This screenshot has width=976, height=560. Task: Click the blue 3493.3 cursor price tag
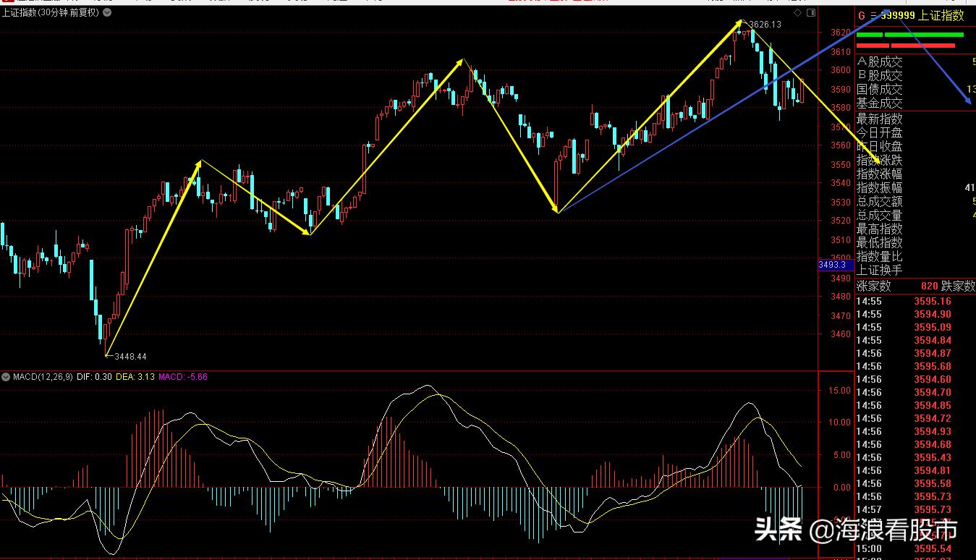(836, 266)
